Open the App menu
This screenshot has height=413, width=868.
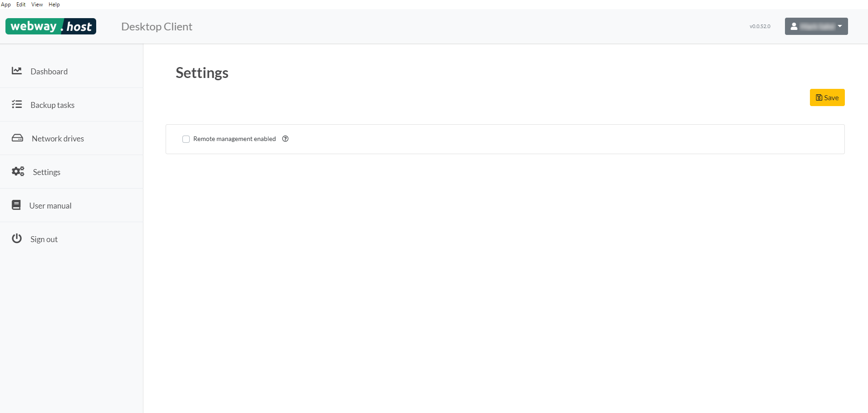point(5,4)
